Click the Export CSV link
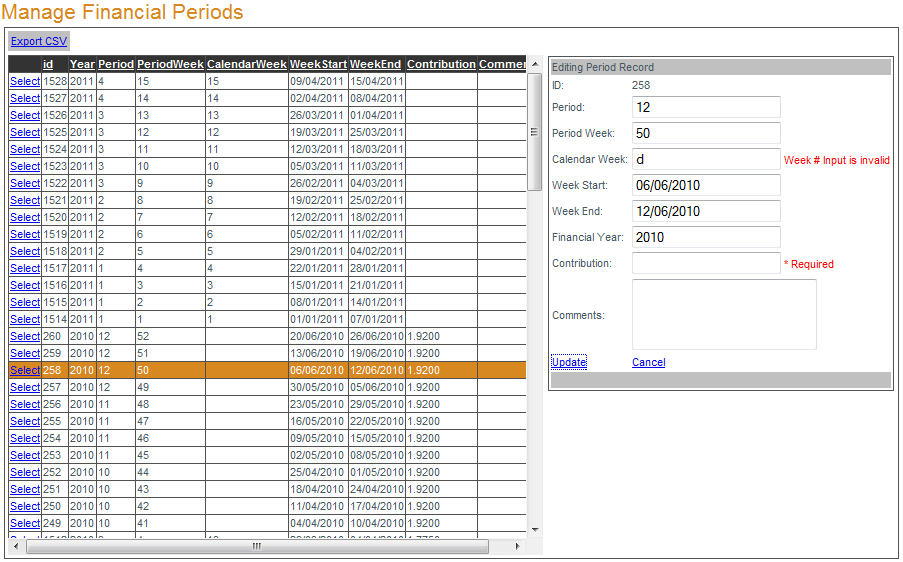The image size is (903, 562). coord(39,41)
